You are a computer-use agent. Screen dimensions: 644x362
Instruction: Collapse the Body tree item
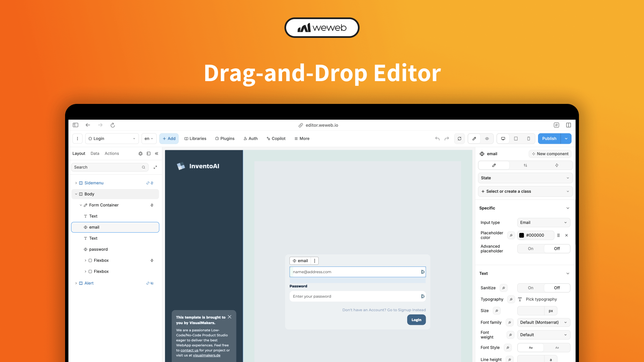(x=76, y=194)
